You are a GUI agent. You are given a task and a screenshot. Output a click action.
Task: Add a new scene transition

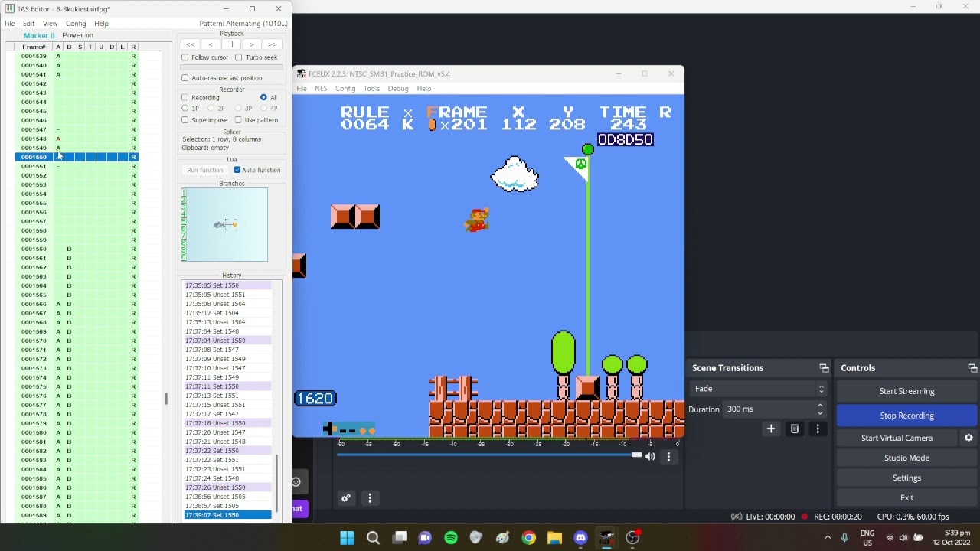click(x=771, y=429)
